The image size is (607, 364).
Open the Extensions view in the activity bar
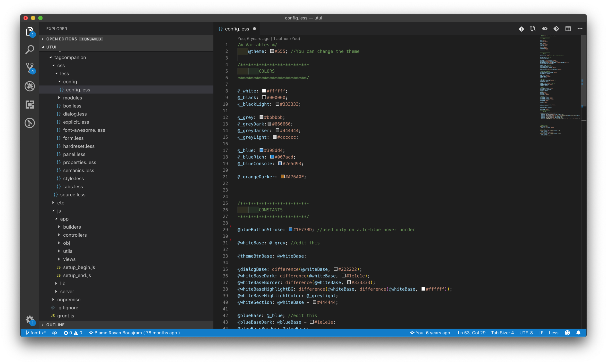pos(30,105)
